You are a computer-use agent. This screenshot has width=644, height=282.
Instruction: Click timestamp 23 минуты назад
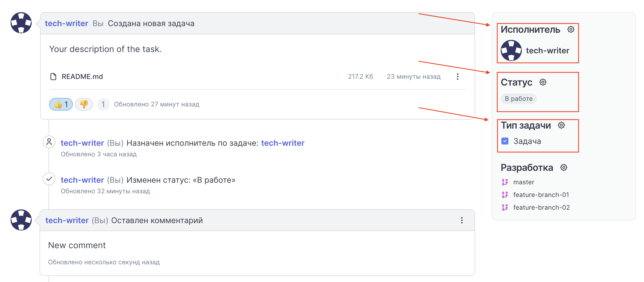(x=414, y=77)
